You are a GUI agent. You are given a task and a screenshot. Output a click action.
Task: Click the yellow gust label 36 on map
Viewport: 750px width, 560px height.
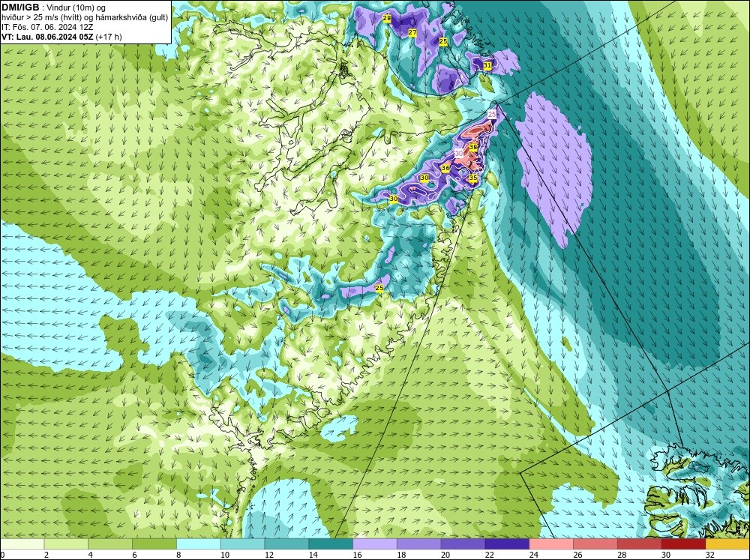pyautogui.click(x=445, y=169)
